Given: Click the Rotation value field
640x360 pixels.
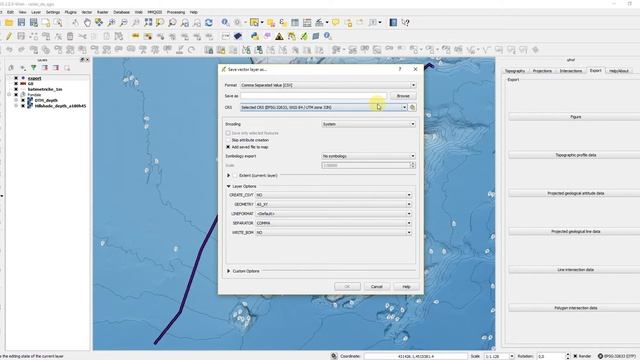Looking at the screenshot, I should tap(551, 356).
